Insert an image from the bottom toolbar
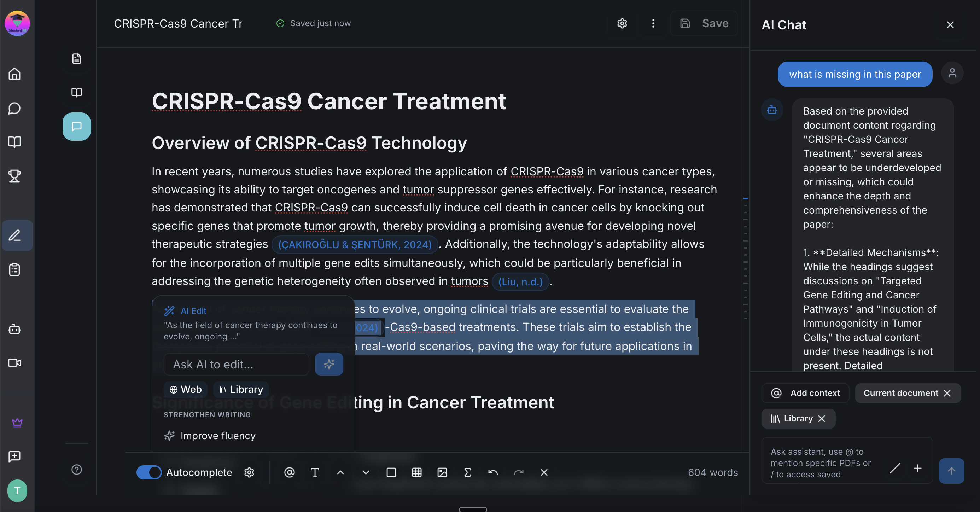 click(442, 472)
